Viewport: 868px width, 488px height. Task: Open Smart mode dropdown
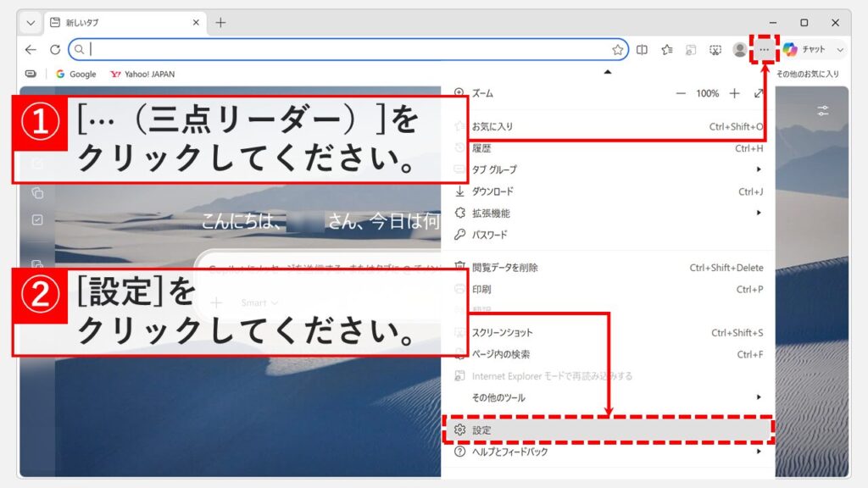point(259,302)
